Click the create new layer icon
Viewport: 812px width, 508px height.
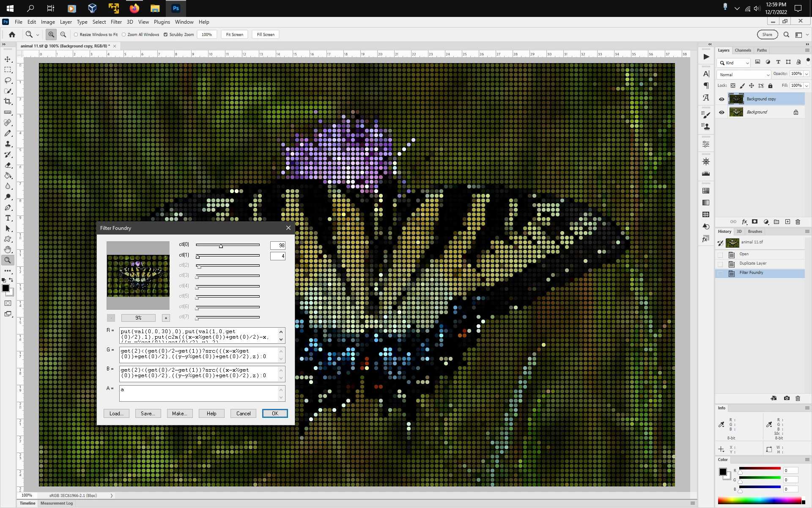(x=787, y=222)
